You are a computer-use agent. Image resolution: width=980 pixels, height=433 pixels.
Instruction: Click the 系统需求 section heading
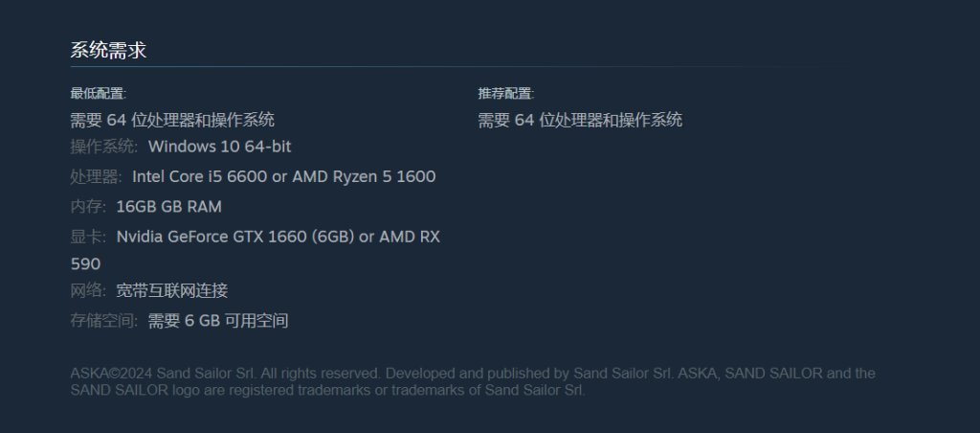[109, 51]
